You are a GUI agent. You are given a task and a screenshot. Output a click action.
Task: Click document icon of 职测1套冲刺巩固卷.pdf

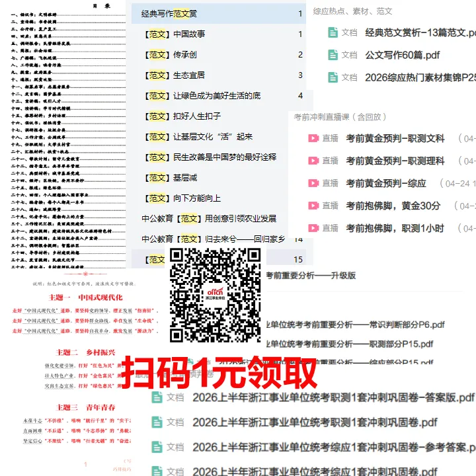pyautogui.click(x=157, y=422)
